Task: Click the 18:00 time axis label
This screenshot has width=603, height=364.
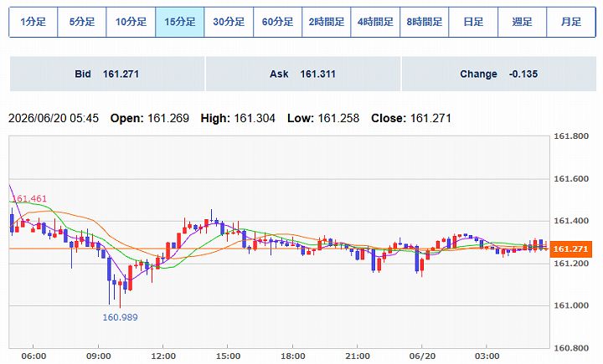Action: tap(292, 356)
